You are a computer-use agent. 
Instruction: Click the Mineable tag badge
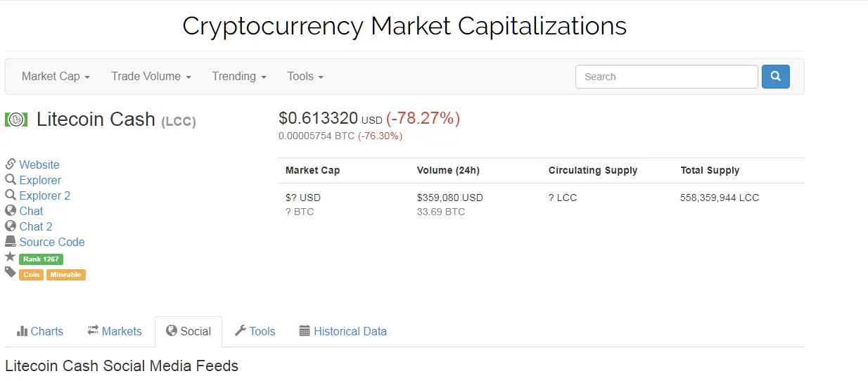click(x=66, y=275)
